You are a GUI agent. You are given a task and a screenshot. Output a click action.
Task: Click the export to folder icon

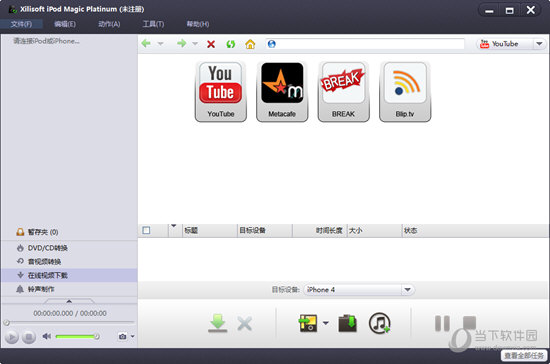[x=348, y=323]
